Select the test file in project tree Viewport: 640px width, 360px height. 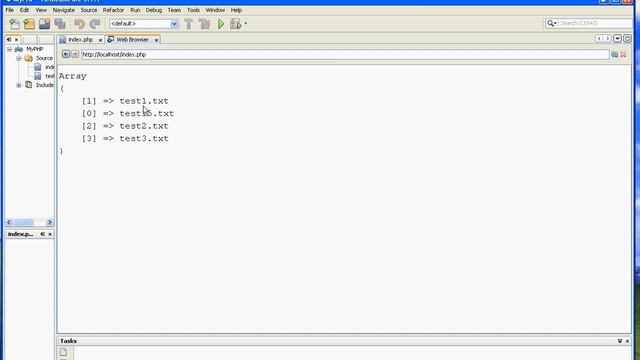coord(49,76)
